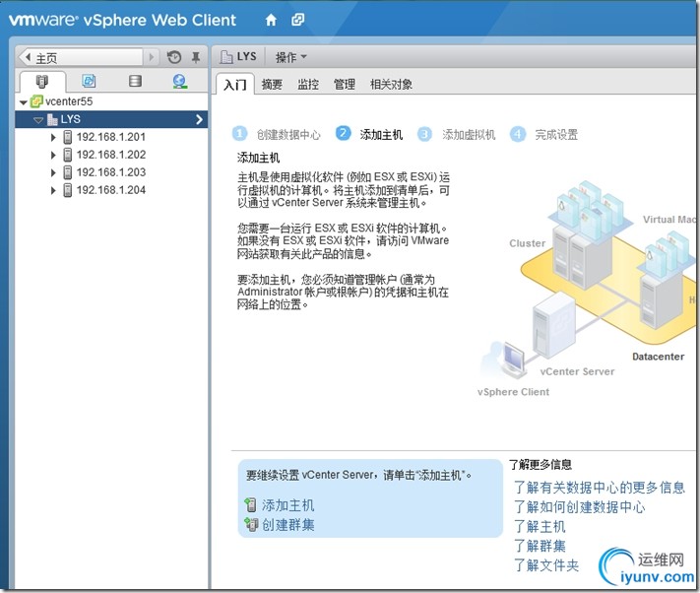This screenshot has height=593, width=700.
Task: Click host icon beside 192.168.1.201
Action: tap(67, 137)
